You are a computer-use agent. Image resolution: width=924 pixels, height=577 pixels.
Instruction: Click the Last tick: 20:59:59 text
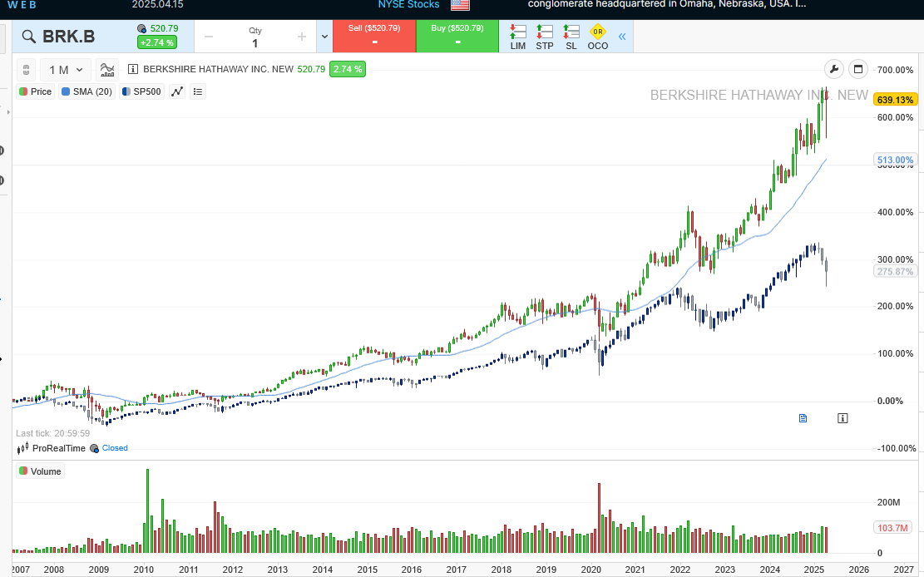coord(53,433)
